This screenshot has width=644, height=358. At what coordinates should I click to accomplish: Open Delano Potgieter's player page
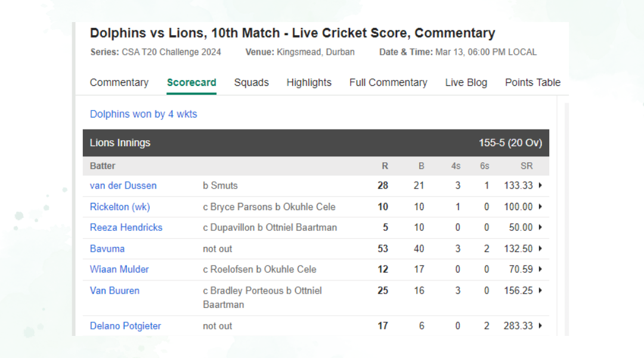125,326
